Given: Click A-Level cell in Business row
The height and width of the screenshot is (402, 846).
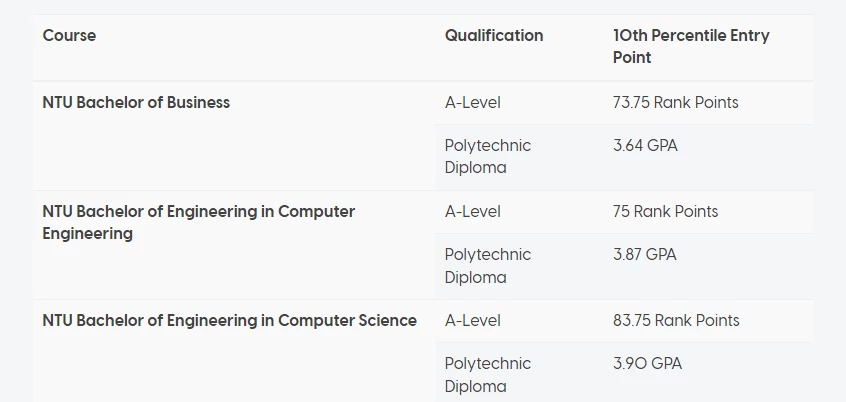Looking at the screenshot, I should (x=473, y=103).
